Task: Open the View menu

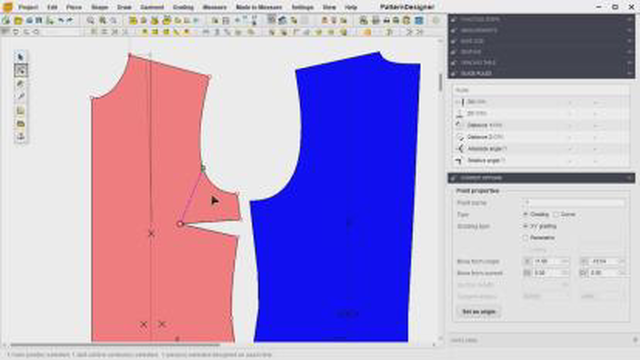Action: coord(329,7)
